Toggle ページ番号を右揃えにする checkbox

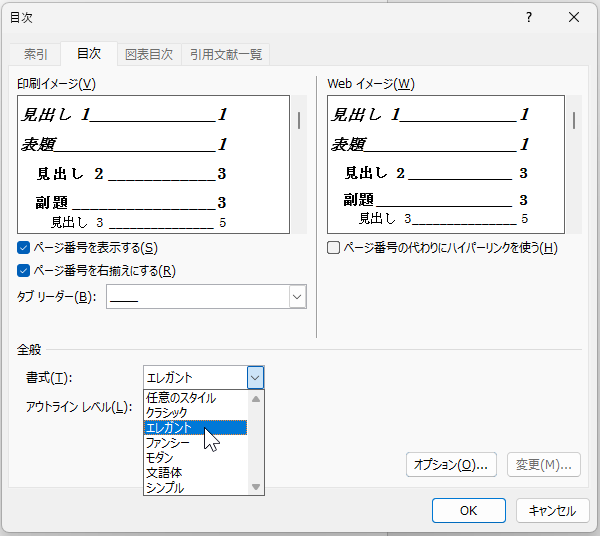tap(23, 271)
